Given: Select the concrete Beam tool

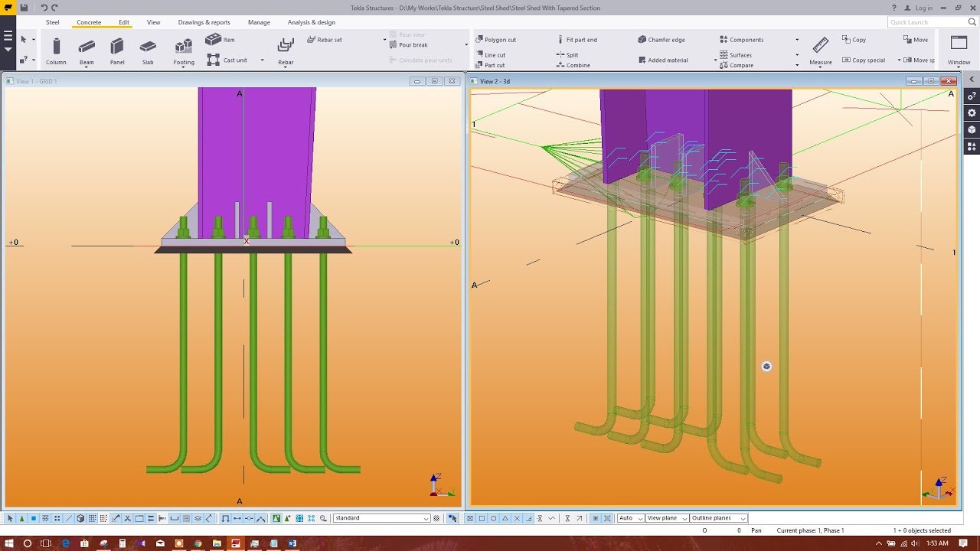Looking at the screenshot, I should point(87,51).
